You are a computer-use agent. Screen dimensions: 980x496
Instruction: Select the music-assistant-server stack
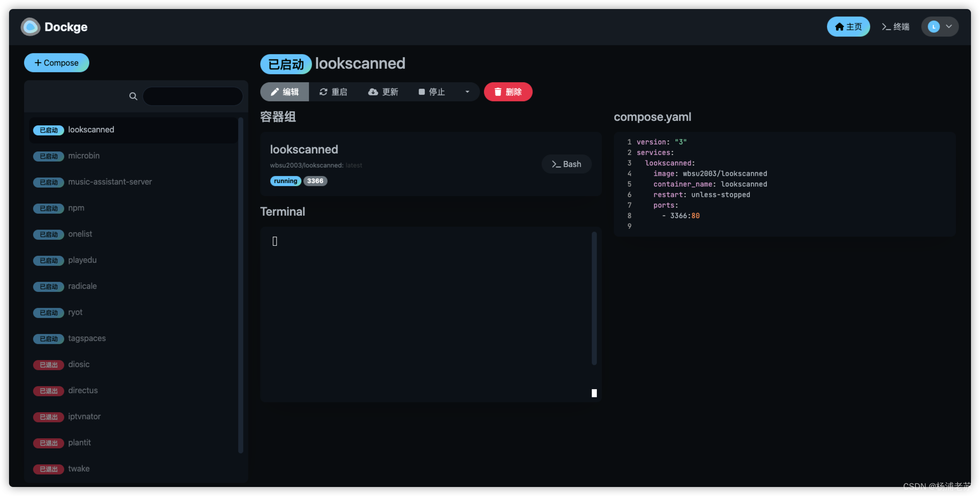pos(133,182)
